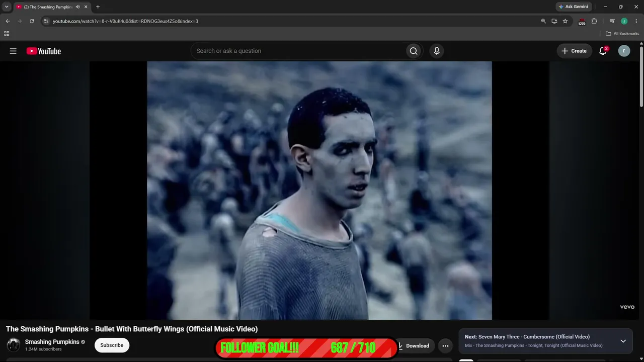Subscribe to Smashing Pumpkins channel
Image resolution: width=644 pixels, height=362 pixels.
point(112,345)
